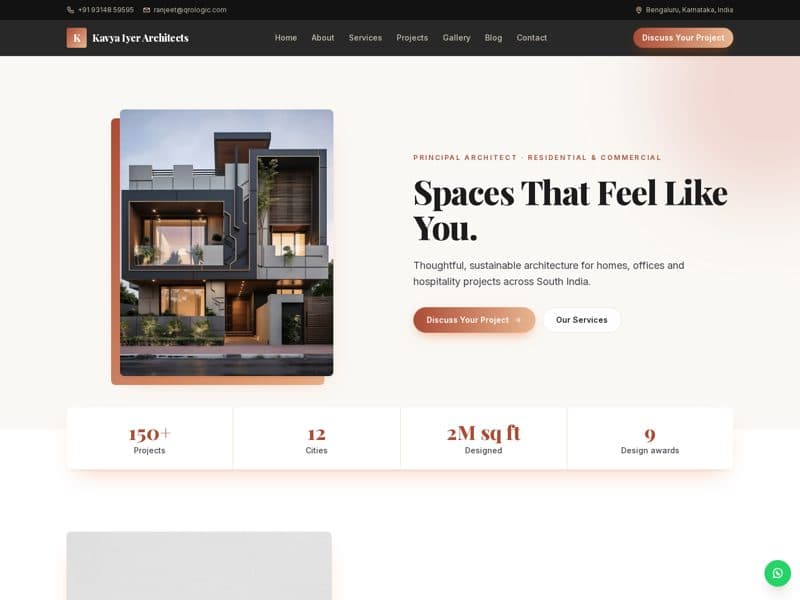Screen dimensions: 800x600
Task: Click the Kavya Iyer Architects brand name
Action: [x=140, y=38]
